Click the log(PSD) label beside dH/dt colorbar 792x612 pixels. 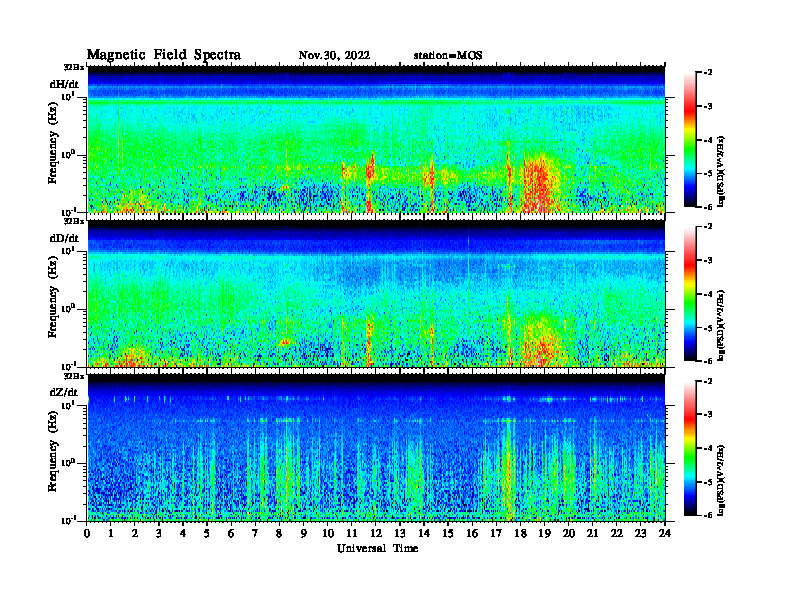[721, 171]
